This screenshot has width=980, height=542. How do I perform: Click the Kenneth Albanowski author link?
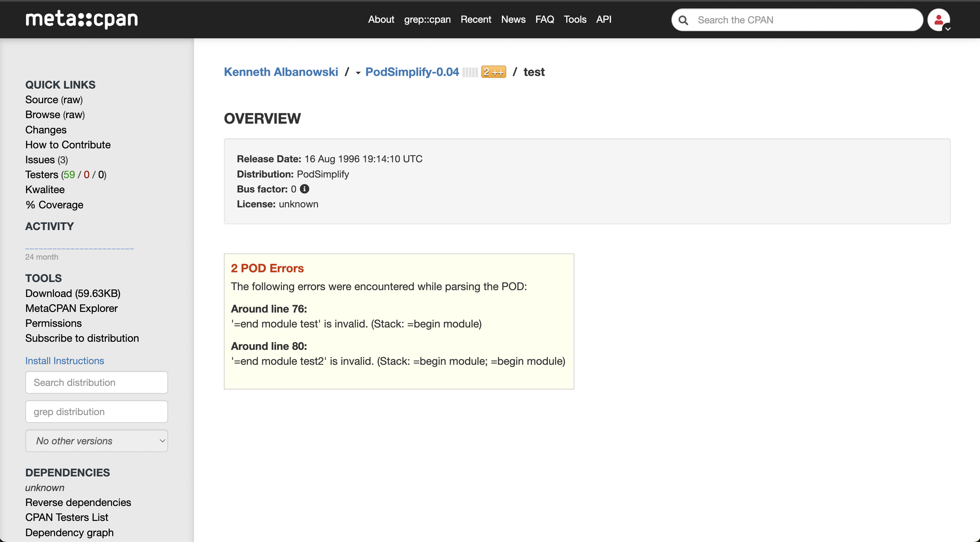(x=281, y=72)
